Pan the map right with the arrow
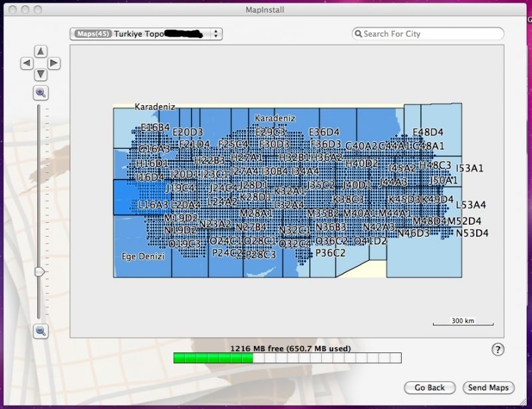Screen dimensions: 532x409 coord(55,63)
